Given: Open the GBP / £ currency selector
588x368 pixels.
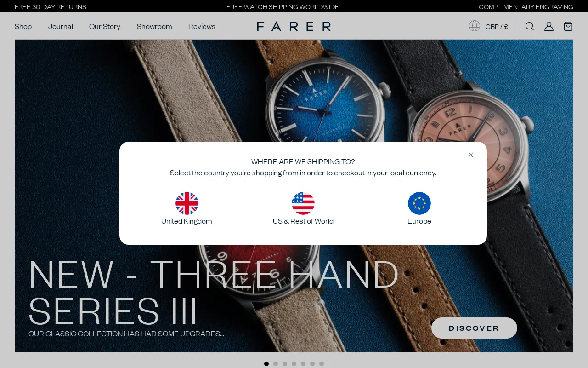Looking at the screenshot, I should coord(497,27).
